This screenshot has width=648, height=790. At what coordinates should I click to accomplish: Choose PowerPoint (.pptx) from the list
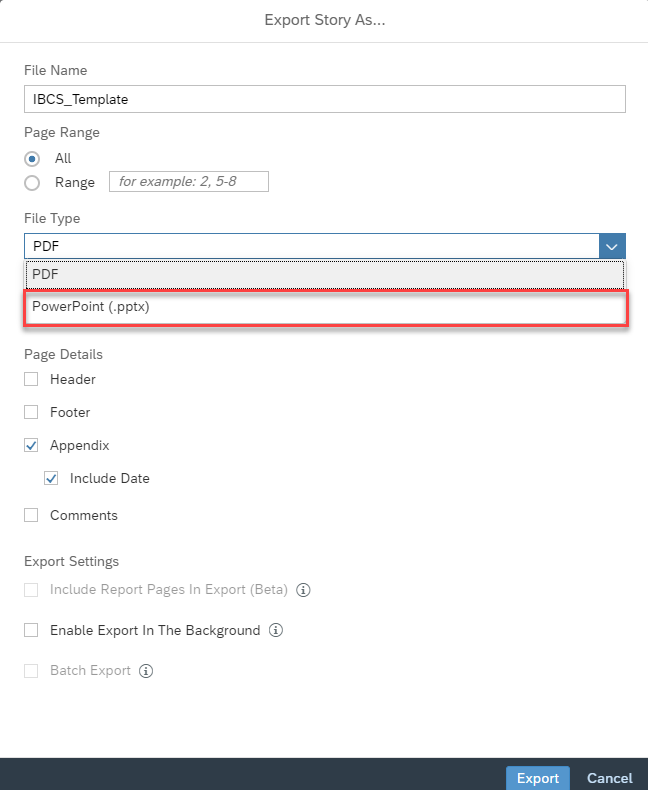point(324,308)
